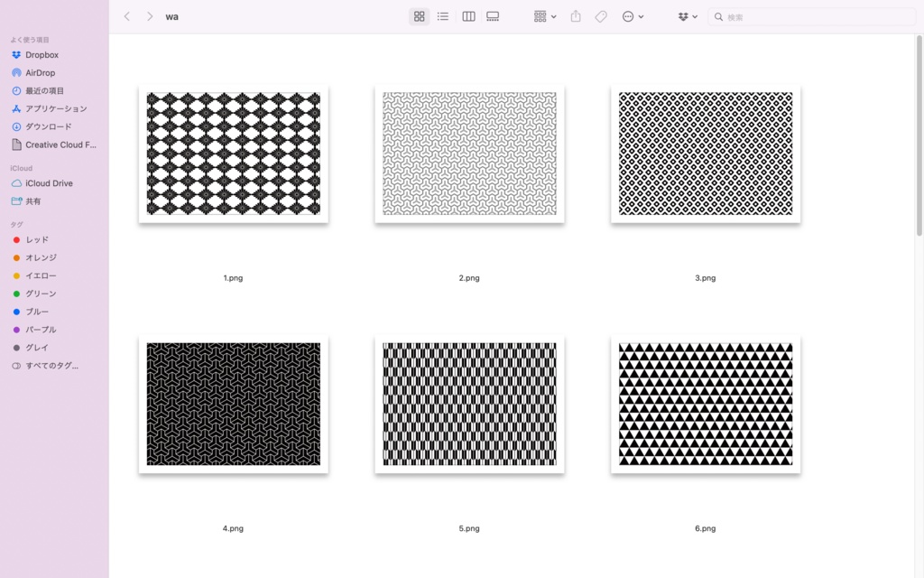Click the 5.png file name
This screenshot has height=578, width=924.
469,528
